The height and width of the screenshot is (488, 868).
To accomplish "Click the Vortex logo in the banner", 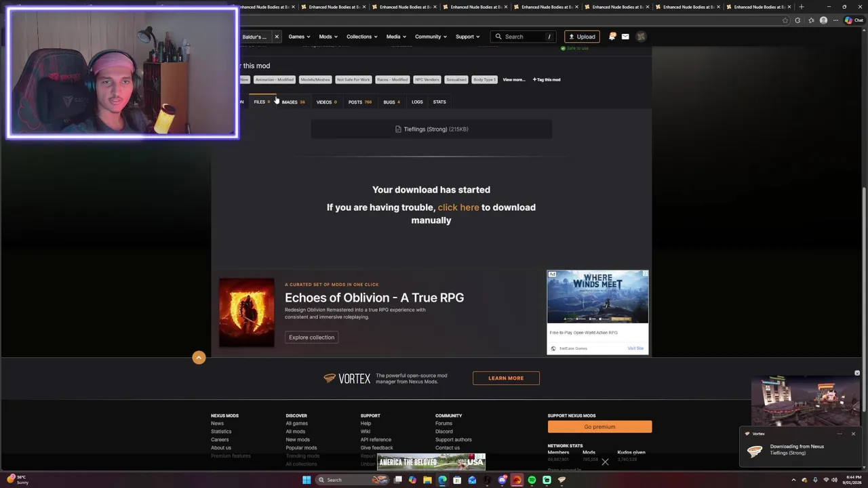I will pos(347,378).
